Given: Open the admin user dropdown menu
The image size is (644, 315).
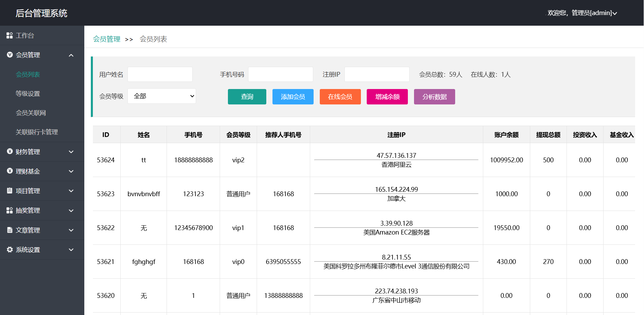Looking at the screenshot, I should tap(582, 13).
